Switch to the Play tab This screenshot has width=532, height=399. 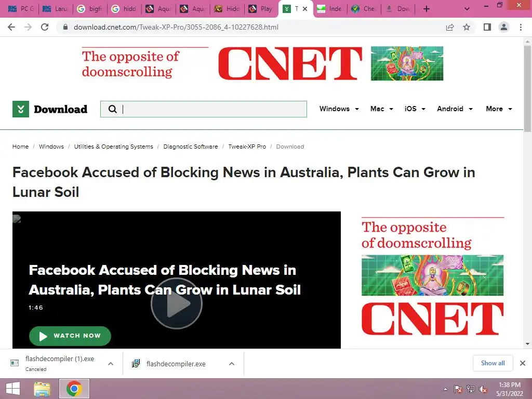[261, 9]
